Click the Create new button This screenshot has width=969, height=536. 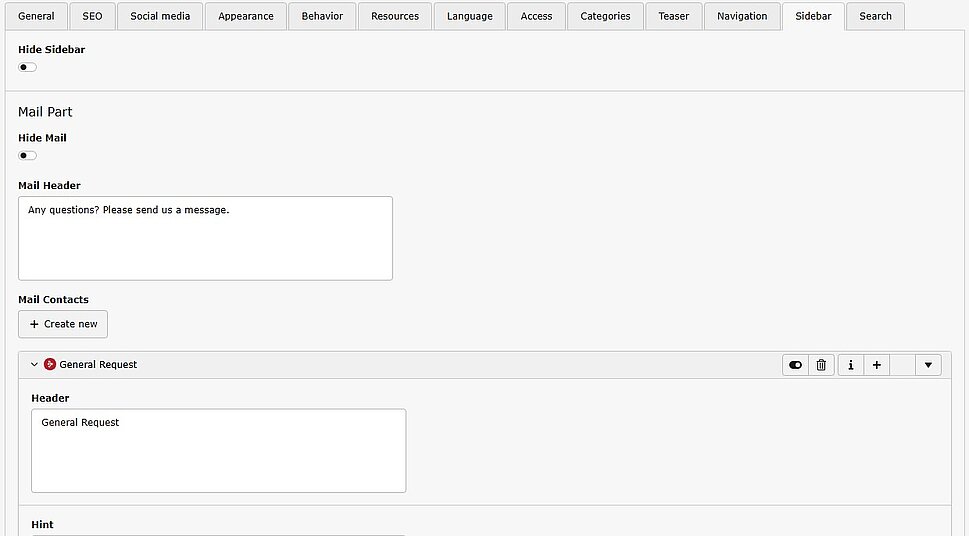point(63,324)
